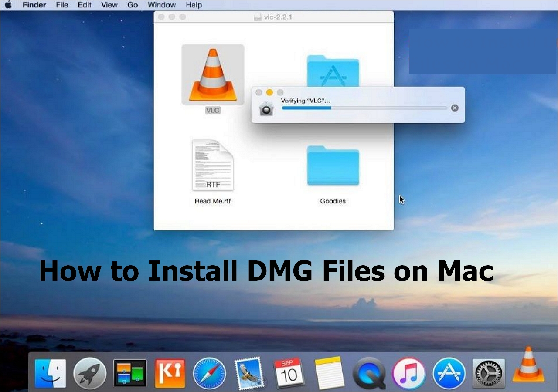Open the Mail stamp icon in Dock
This screenshot has height=392, width=558.
coord(249,373)
